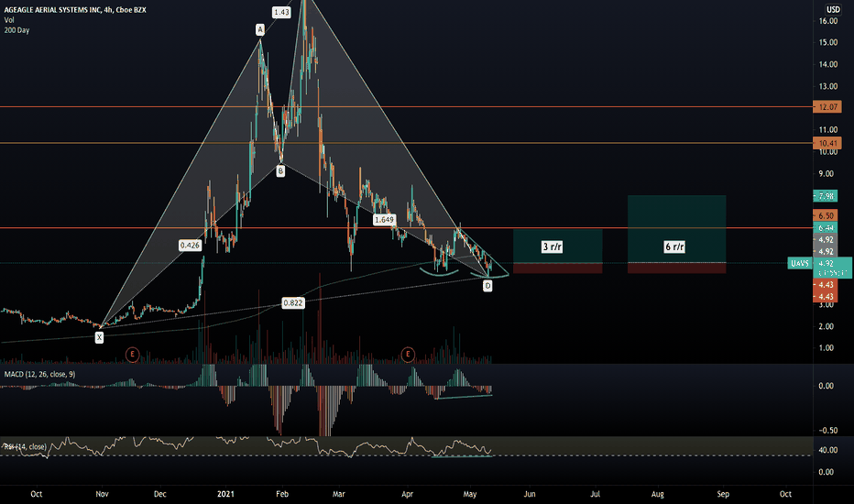Image resolution: width=854 pixels, height=504 pixels.
Task: Click the 6.44 price tag
Action: (x=826, y=228)
